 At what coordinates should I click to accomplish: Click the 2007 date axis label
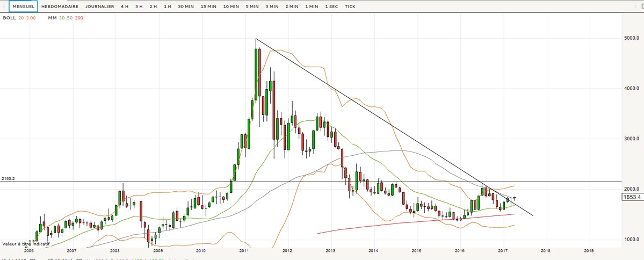(71, 250)
